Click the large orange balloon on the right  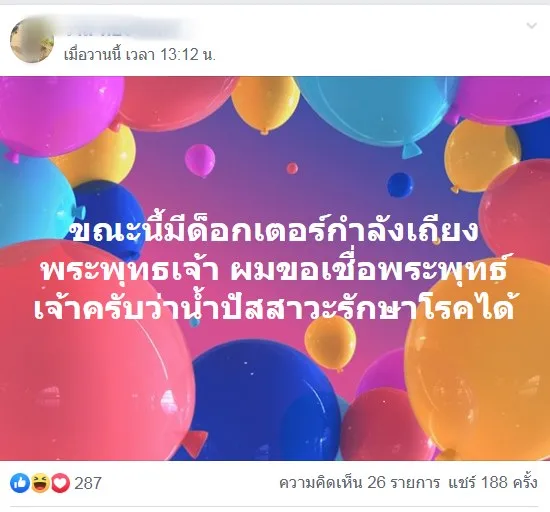point(479,358)
